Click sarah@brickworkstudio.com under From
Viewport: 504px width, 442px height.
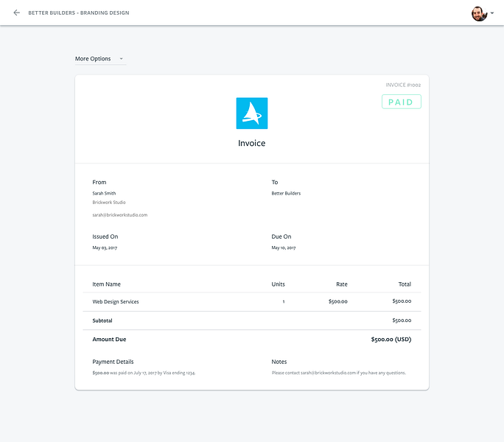coord(120,214)
